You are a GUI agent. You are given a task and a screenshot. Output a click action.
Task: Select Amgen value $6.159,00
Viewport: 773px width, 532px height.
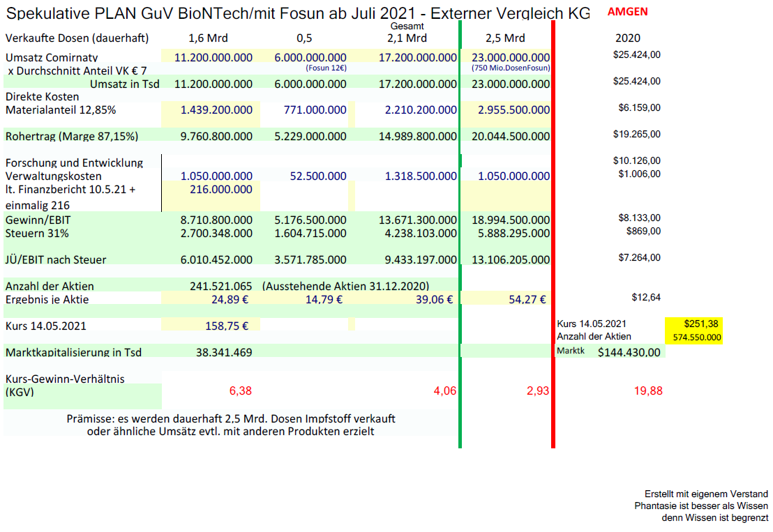point(640,108)
